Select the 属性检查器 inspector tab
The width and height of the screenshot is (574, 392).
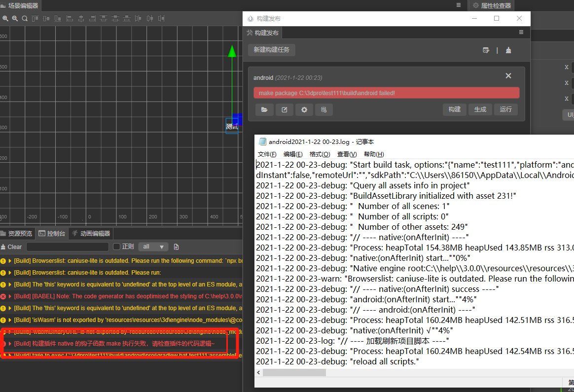(x=492, y=5)
